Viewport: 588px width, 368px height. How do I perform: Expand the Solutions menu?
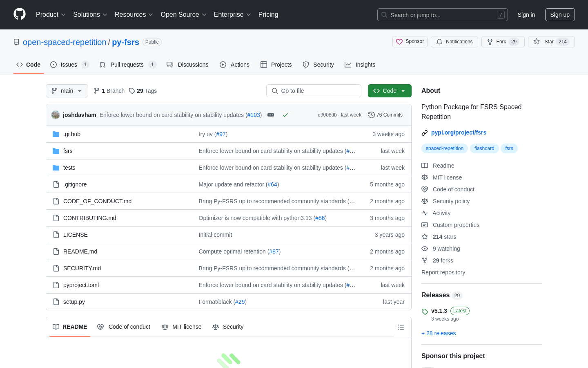(90, 14)
